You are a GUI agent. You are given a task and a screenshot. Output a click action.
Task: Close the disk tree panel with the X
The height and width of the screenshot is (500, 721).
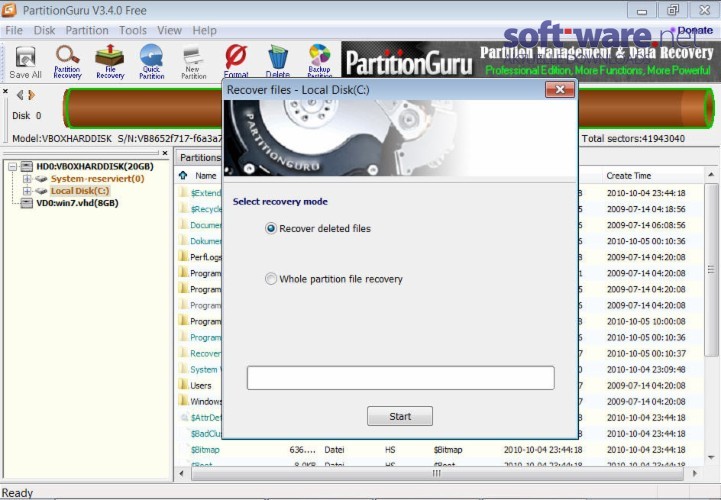(165, 153)
